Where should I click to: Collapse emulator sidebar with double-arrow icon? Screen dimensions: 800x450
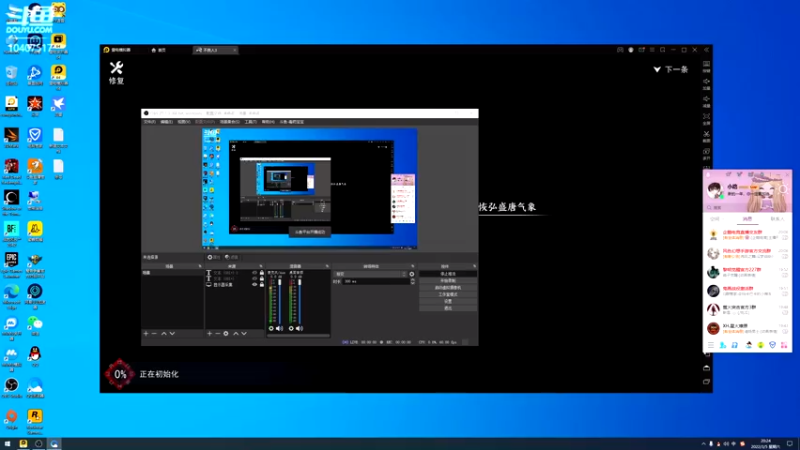707,50
